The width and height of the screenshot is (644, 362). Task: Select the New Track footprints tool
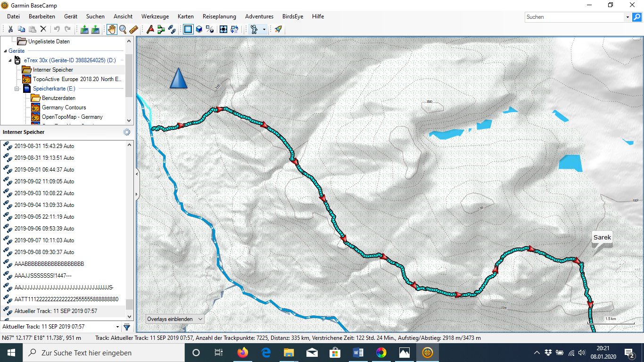click(x=172, y=29)
